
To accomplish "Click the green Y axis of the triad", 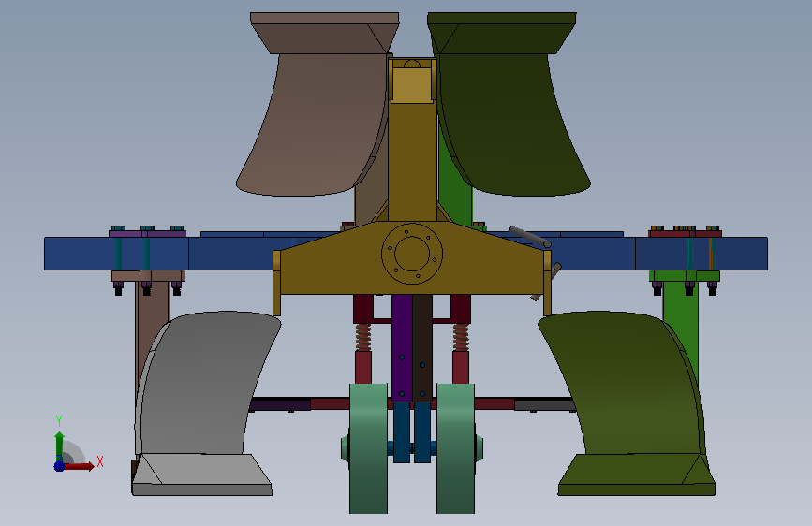I will 59,446.
